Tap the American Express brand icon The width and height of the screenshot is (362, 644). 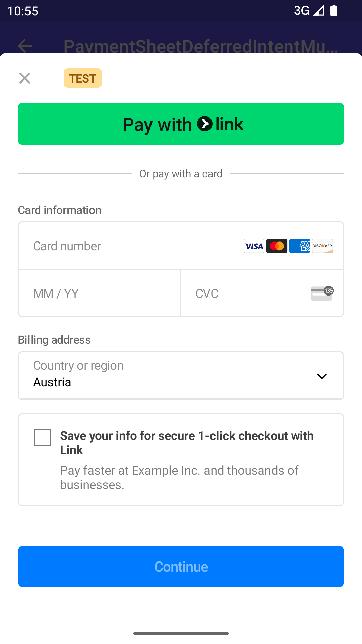click(300, 246)
